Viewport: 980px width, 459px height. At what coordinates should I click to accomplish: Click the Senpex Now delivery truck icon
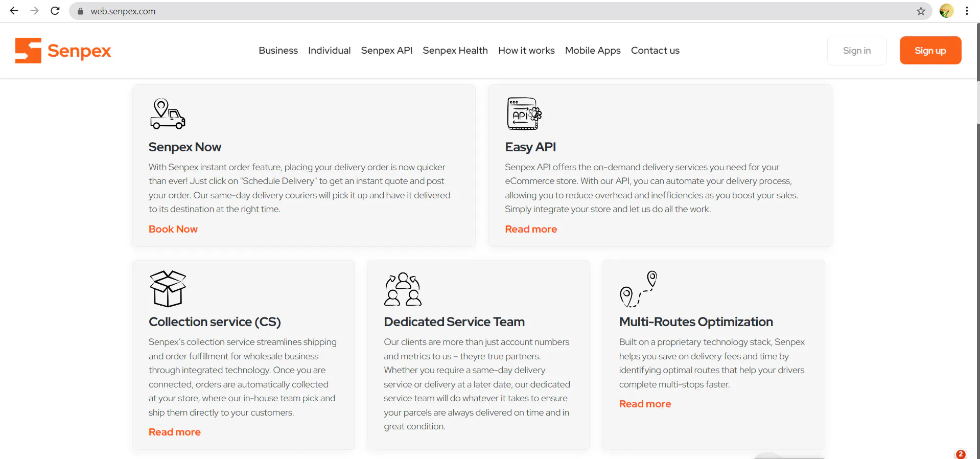tap(168, 113)
